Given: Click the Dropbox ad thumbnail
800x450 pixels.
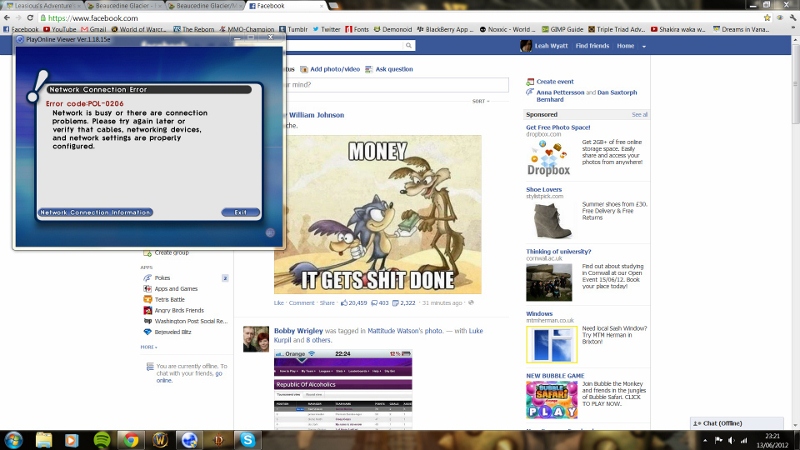Looking at the screenshot, I should (550, 158).
